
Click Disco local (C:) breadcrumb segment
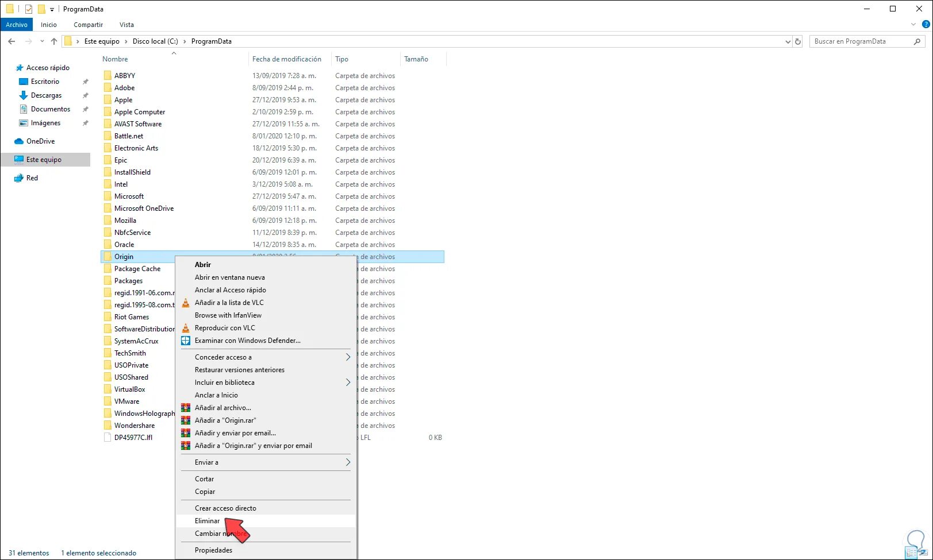coord(155,41)
